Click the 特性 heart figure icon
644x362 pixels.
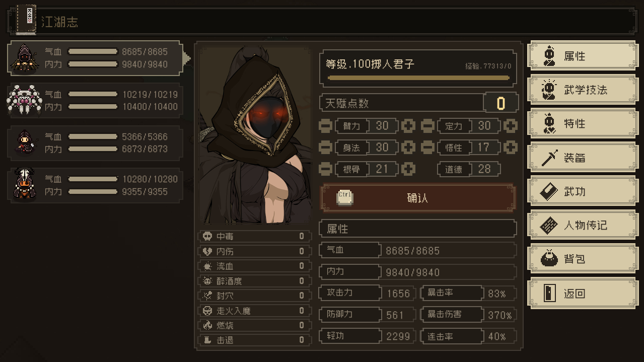[548, 124]
